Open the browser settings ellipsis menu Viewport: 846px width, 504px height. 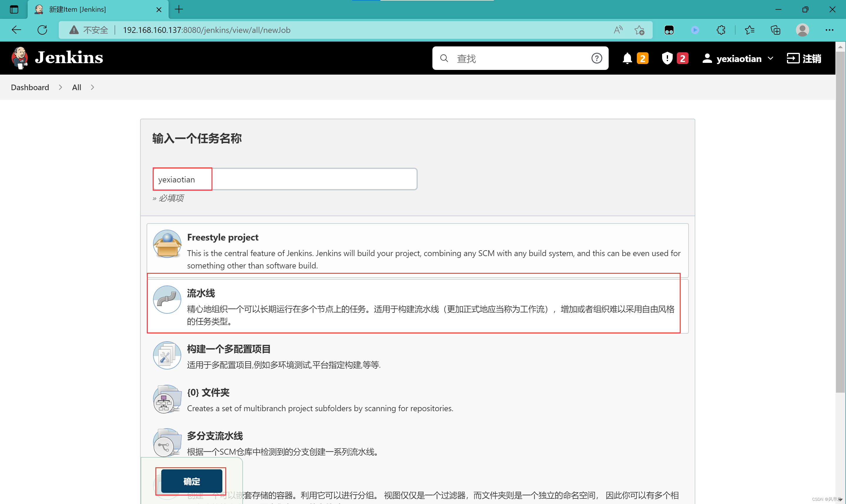(829, 30)
